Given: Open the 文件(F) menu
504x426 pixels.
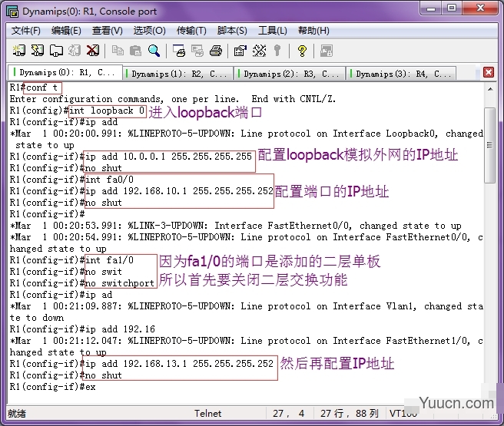Looking at the screenshot, I should click(x=26, y=31).
